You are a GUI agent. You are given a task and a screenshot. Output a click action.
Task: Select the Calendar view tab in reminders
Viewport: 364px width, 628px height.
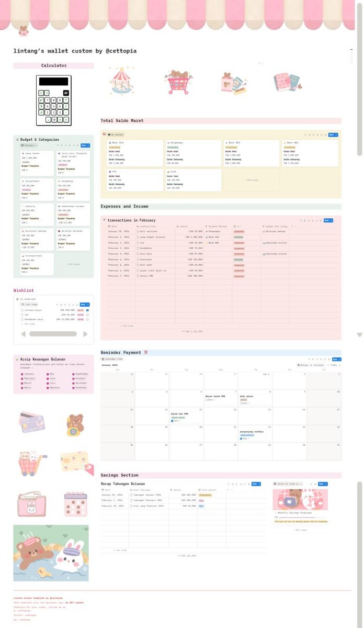113,360
